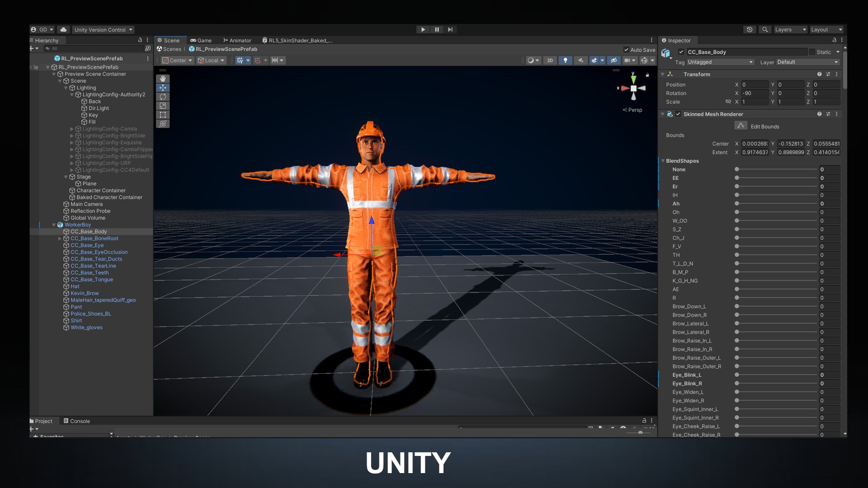Open the RL5_SkinShader_Baked tab
Screen dimensions: 868x488
[297, 40]
